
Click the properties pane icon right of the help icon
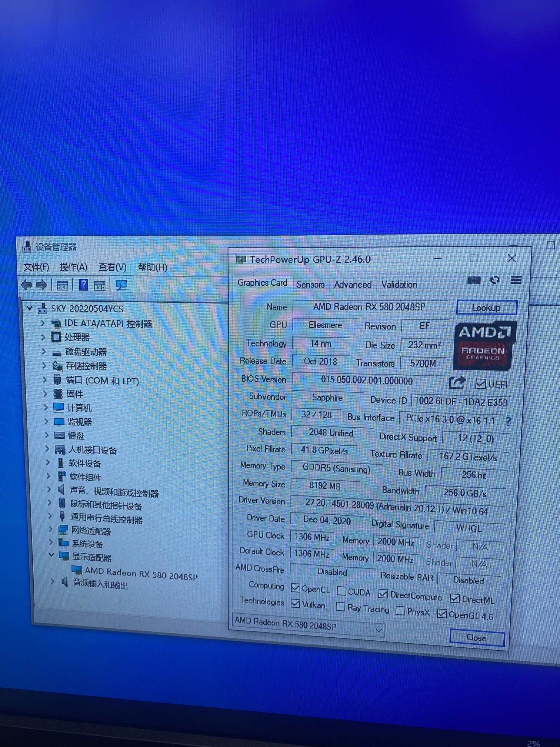pos(100,285)
